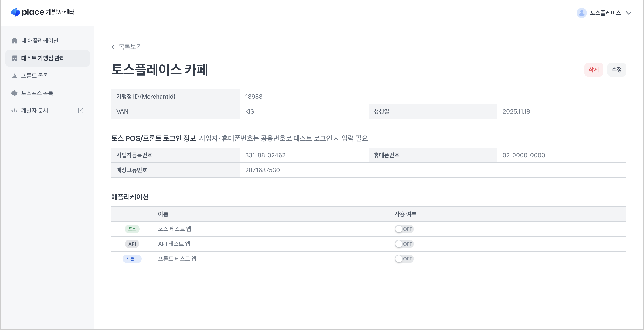Open 내 애플리케이션 from the sidebar

click(x=40, y=41)
